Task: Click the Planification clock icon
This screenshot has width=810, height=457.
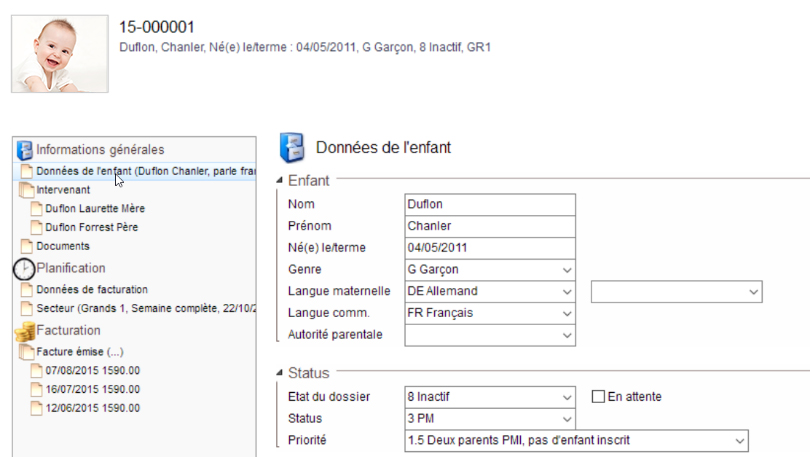Action: 24,268
